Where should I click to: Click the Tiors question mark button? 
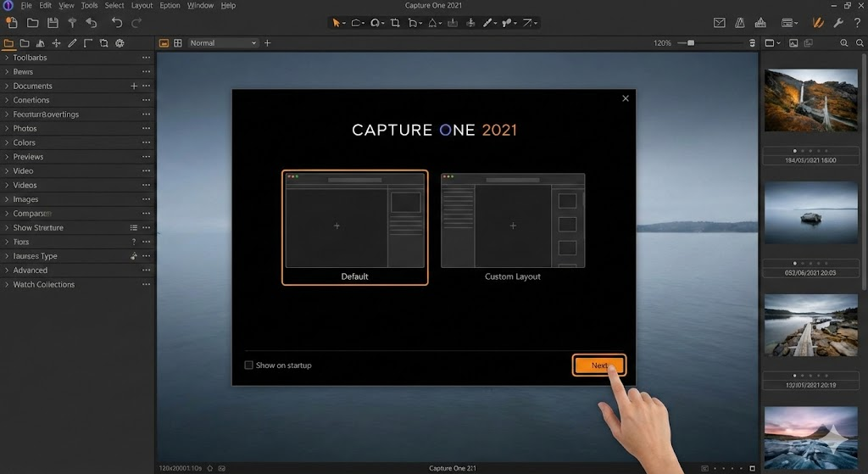[133, 242]
